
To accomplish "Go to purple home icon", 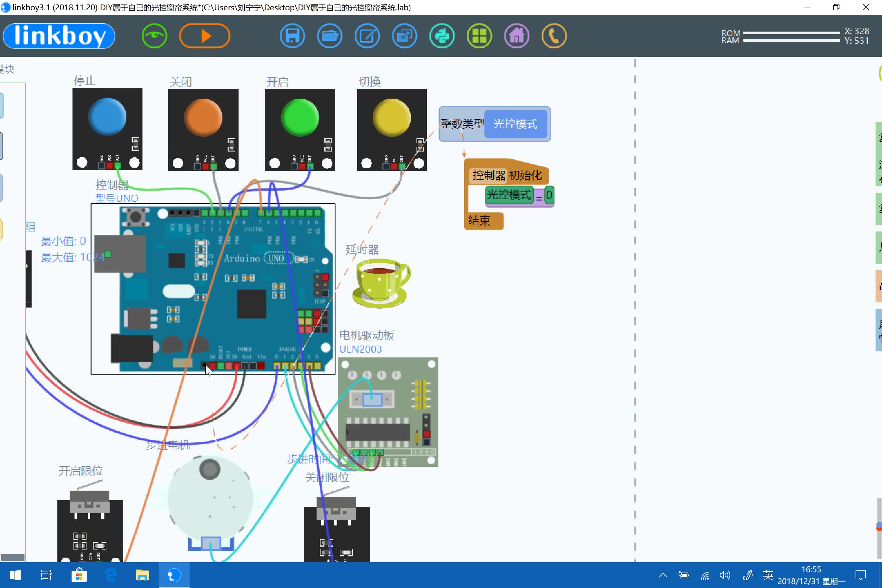I will 517,36.
